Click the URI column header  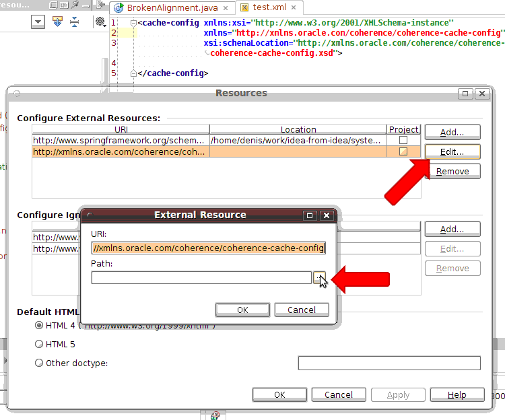[121, 129]
